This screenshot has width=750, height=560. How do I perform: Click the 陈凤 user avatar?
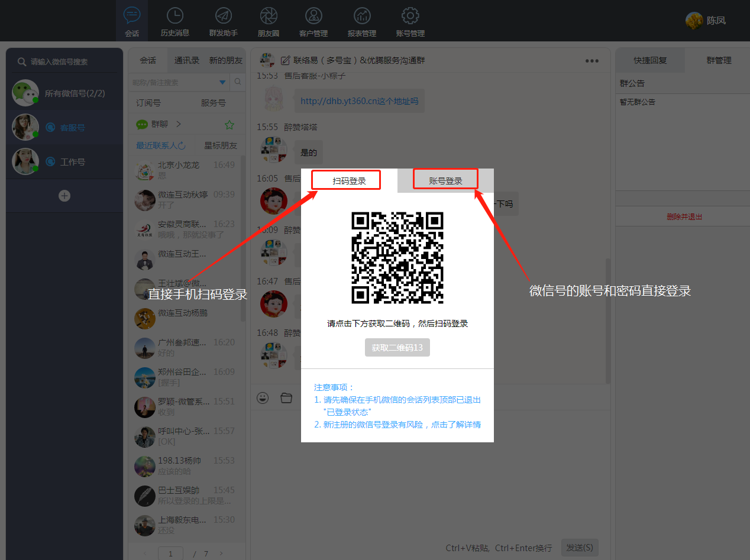[x=694, y=21]
